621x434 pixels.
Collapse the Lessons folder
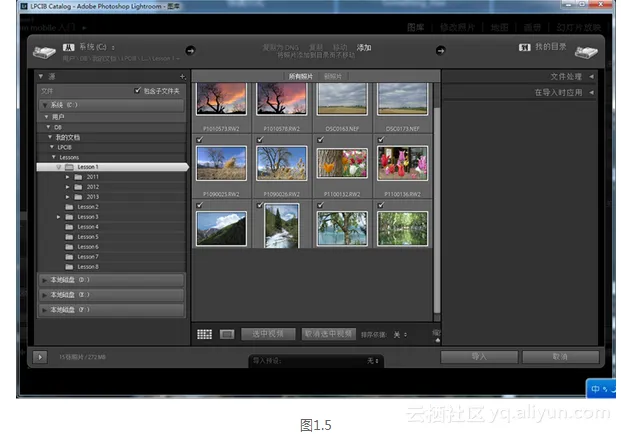54,157
